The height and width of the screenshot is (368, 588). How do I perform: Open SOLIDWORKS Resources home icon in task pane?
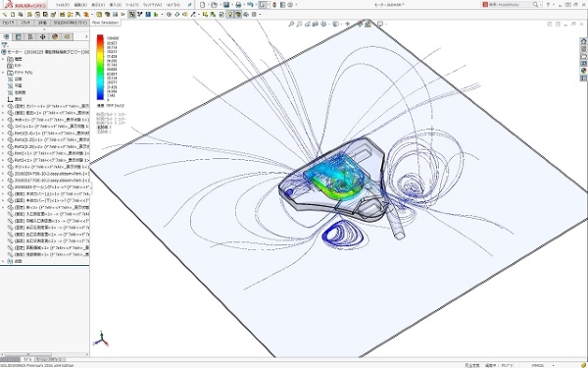583,41
